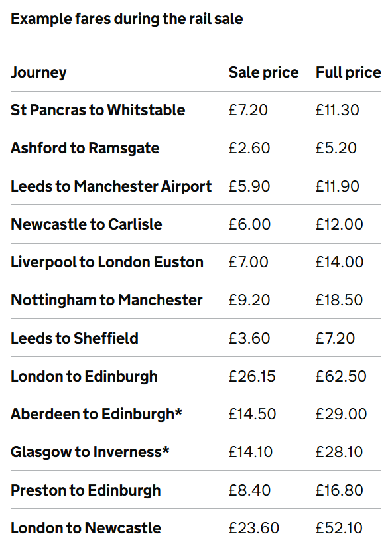Image resolution: width=392 pixels, height=558 pixels.
Task: Click the London to Edinburgh journey
Action: tap(84, 376)
